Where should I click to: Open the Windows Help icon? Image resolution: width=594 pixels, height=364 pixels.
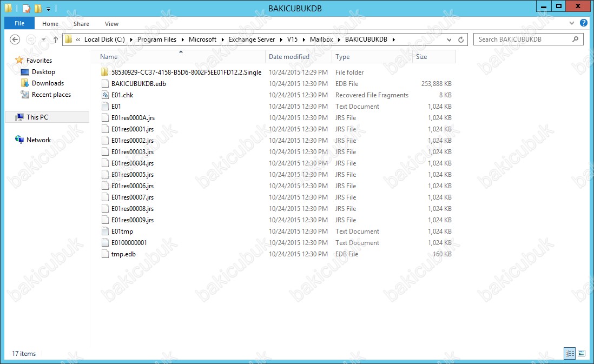tap(583, 23)
